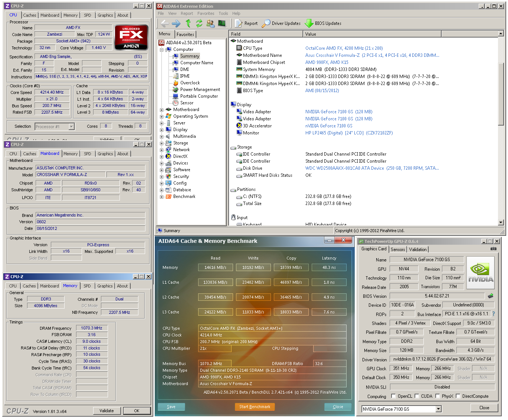Click GPU-Z camera screenshot icon
This screenshot has width=508, height=420.
(x=493, y=249)
